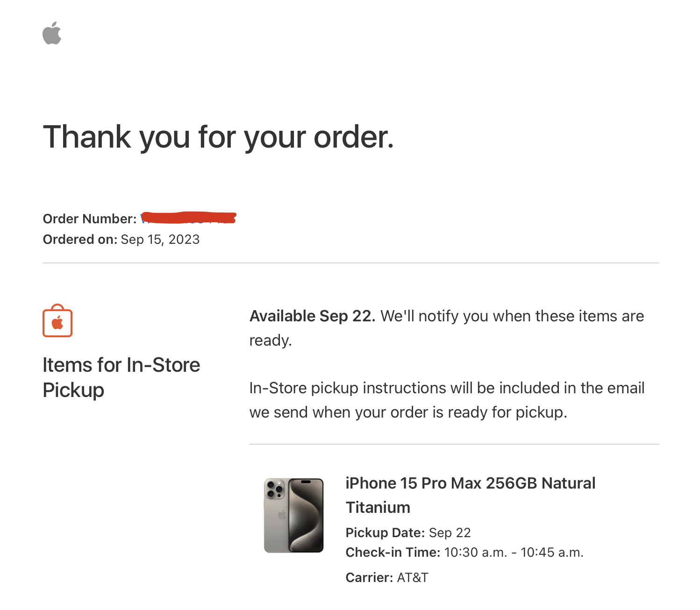
Task: Click the bold "Available Sep 22." text
Action: [x=312, y=316]
